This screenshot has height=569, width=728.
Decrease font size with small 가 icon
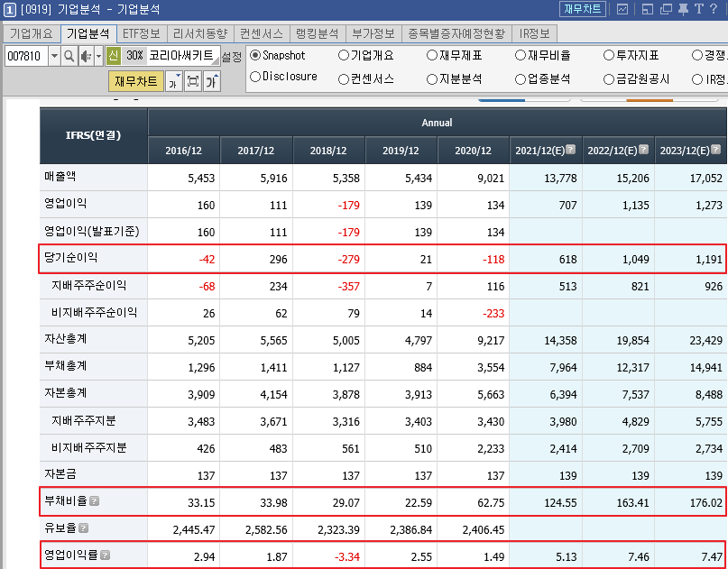[x=173, y=82]
